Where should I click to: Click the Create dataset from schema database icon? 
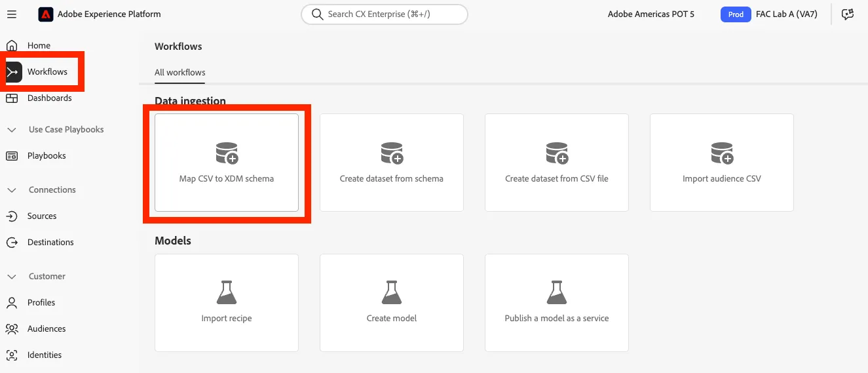coord(392,153)
